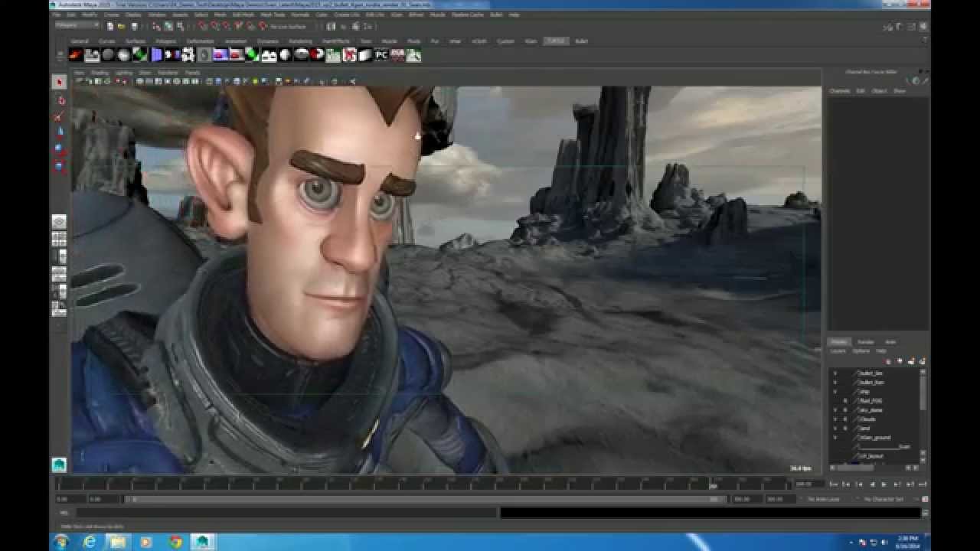The width and height of the screenshot is (980, 551).
Task: Open the Mesh Tools menu
Action: [x=273, y=15]
